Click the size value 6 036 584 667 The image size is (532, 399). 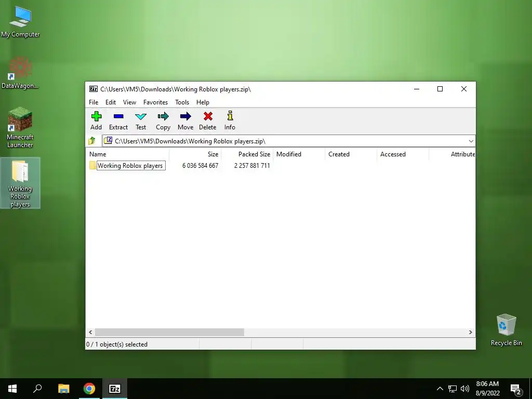200,166
